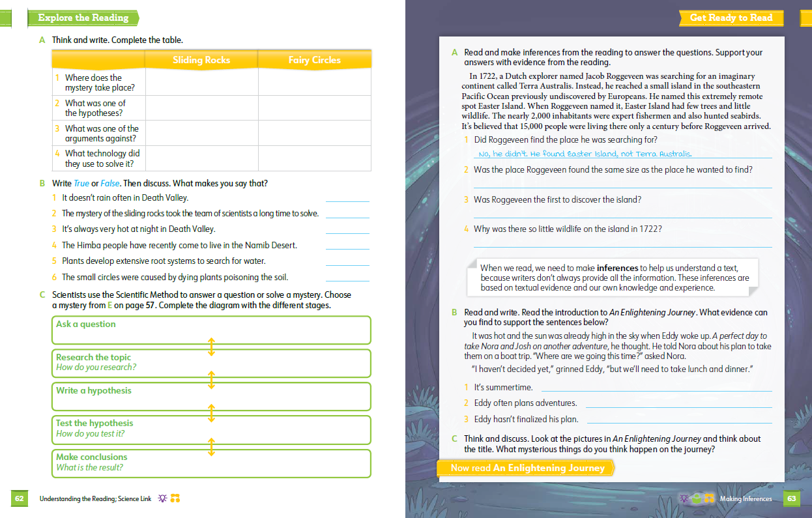Click the yellow four-squares icon on page 62
Screen dimensions: 812x518
click(x=175, y=498)
